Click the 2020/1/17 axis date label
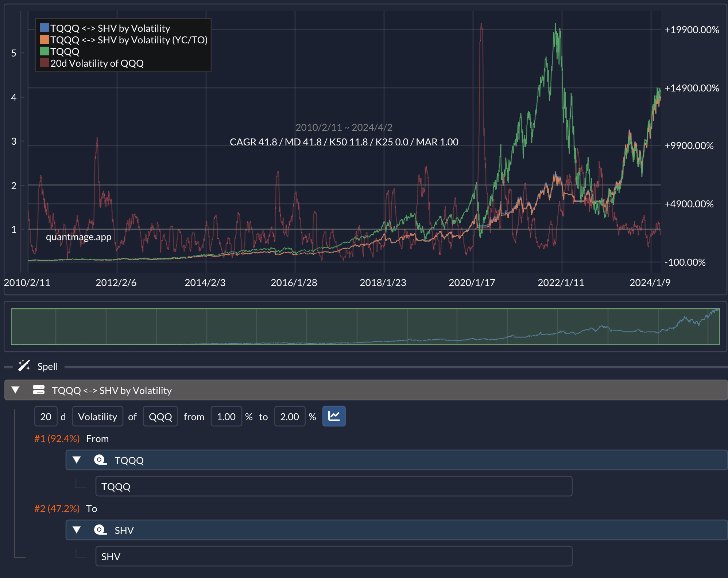This screenshot has height=578, width=728. [x=472, y=282]
